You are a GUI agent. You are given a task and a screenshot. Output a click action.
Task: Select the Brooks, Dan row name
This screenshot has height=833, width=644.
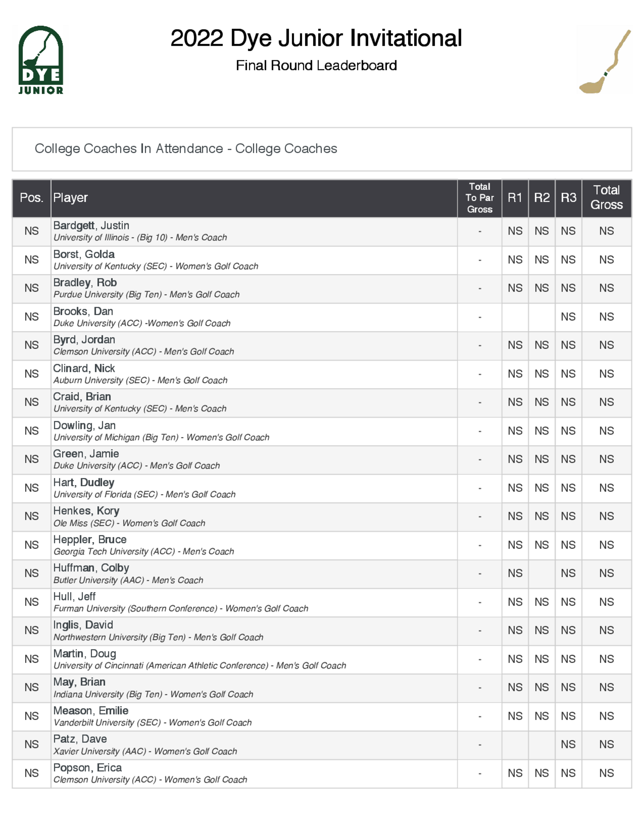(83, 311)
